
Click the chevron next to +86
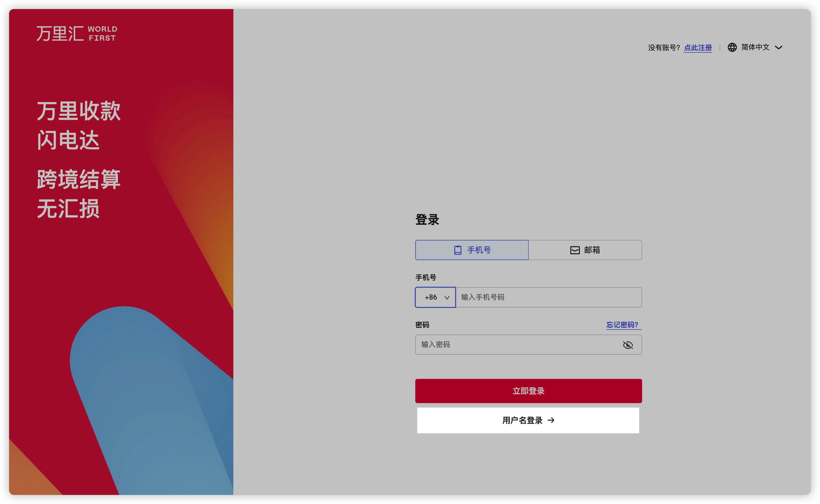click(447, 298)
